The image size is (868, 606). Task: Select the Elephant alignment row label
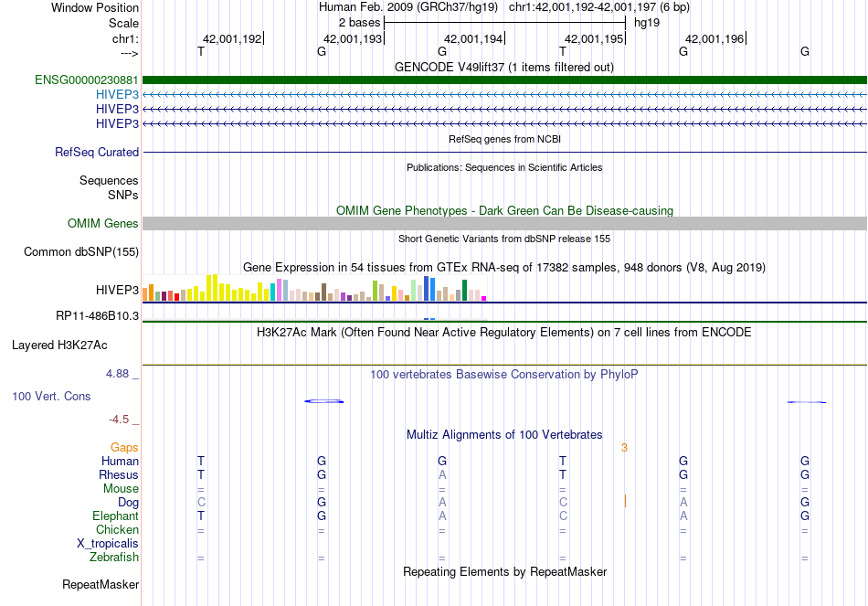(x=115, y=516)
